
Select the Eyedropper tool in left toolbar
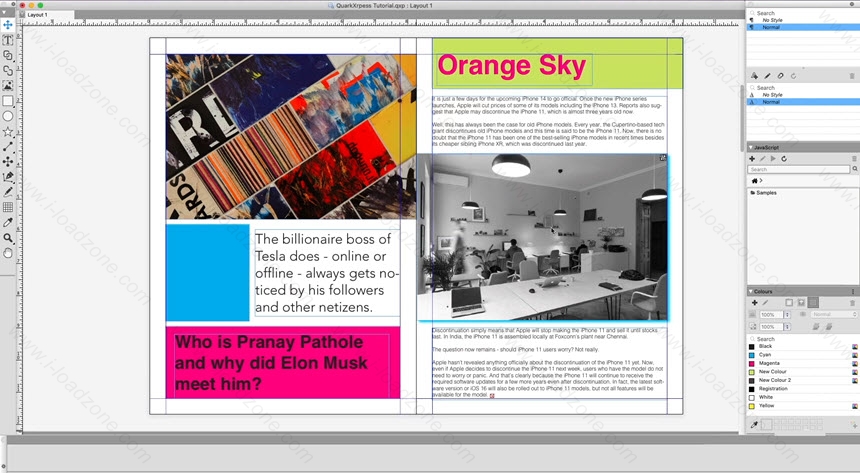coord(8,222)
